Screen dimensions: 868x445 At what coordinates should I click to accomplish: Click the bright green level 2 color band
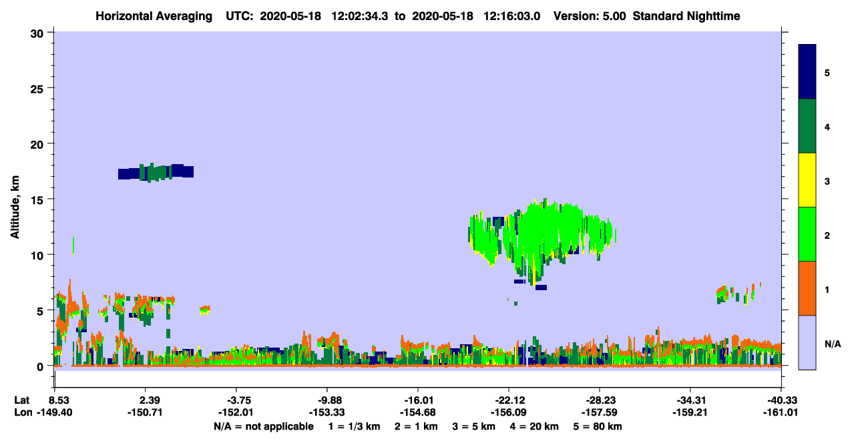click(x=807, y=234)
